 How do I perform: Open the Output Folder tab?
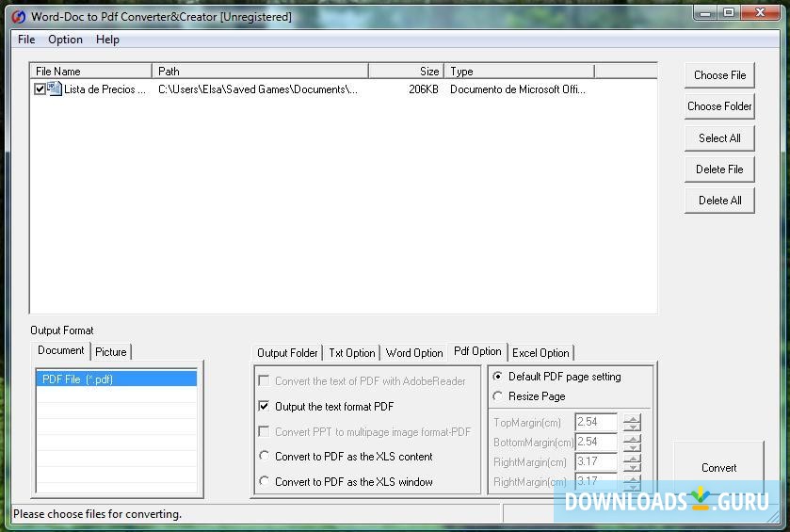(287, 353)
